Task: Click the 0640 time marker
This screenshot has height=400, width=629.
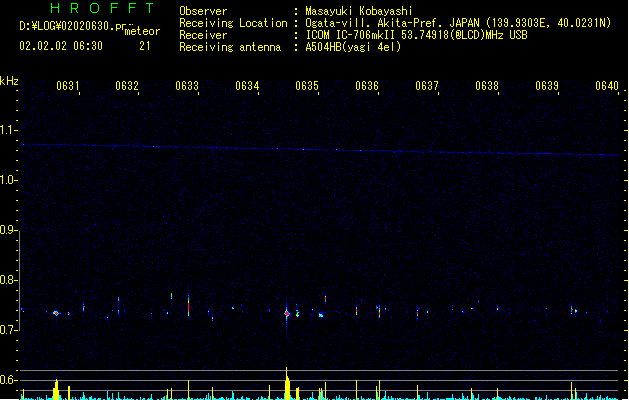Action: point(607,86)
